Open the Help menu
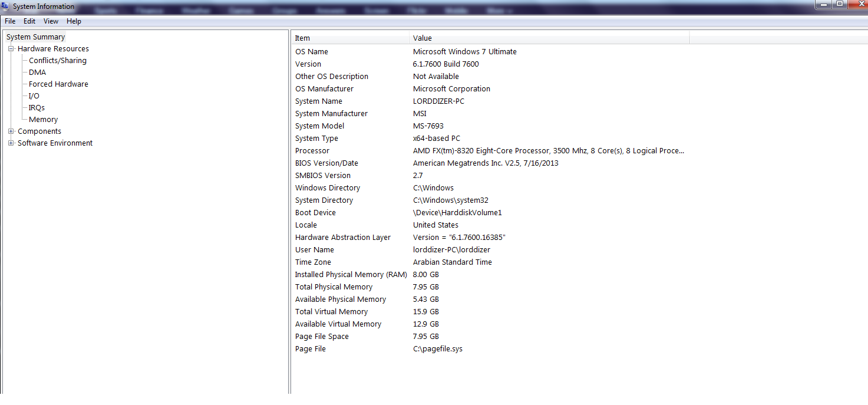Image resolution: width=868 pixels, height=405 pixels. (74, 21)
